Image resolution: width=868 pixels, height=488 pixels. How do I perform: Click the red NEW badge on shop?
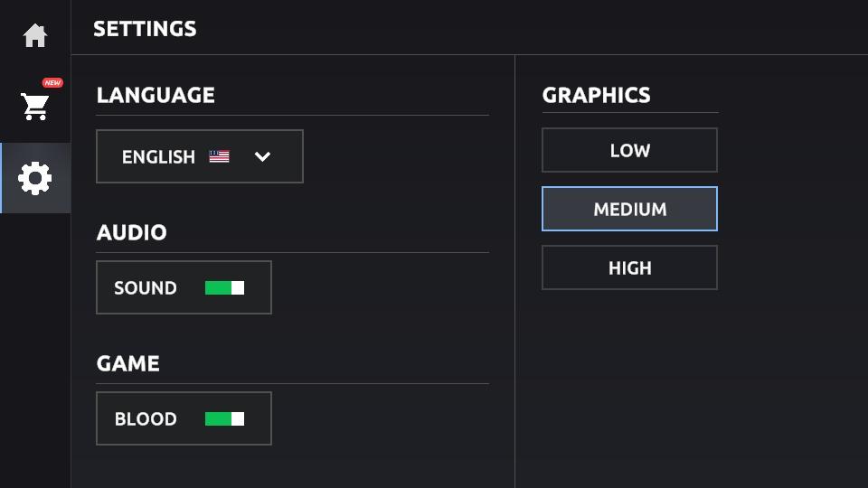52,83
